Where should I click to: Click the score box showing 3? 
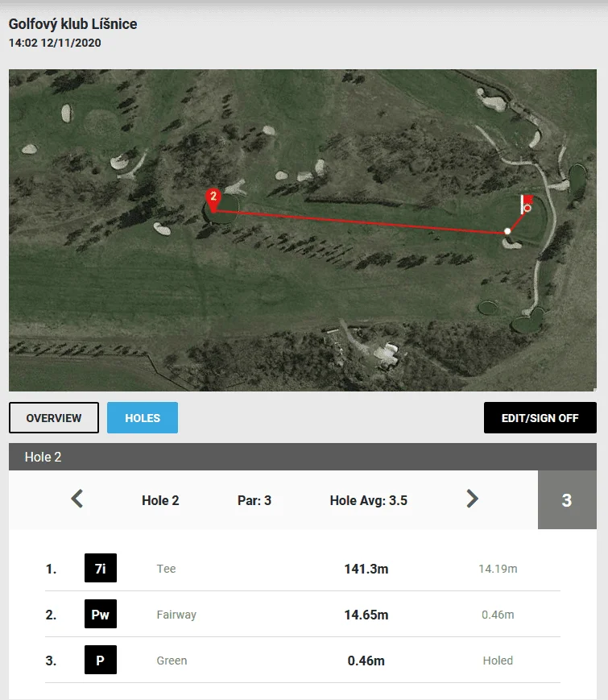pos(567,500)
